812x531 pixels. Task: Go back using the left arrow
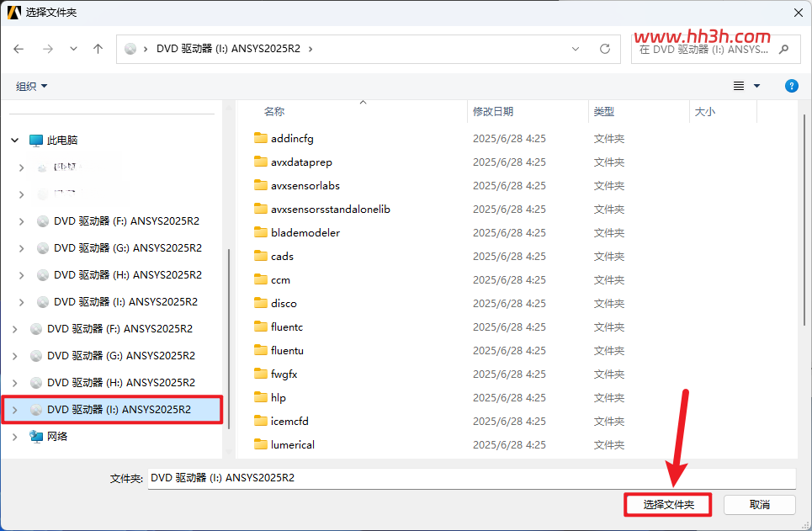coord(19,49)
